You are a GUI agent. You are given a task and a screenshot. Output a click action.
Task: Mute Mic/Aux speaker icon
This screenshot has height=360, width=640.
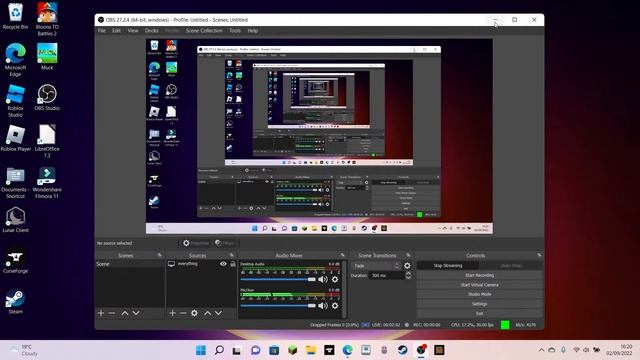(323, 305)
